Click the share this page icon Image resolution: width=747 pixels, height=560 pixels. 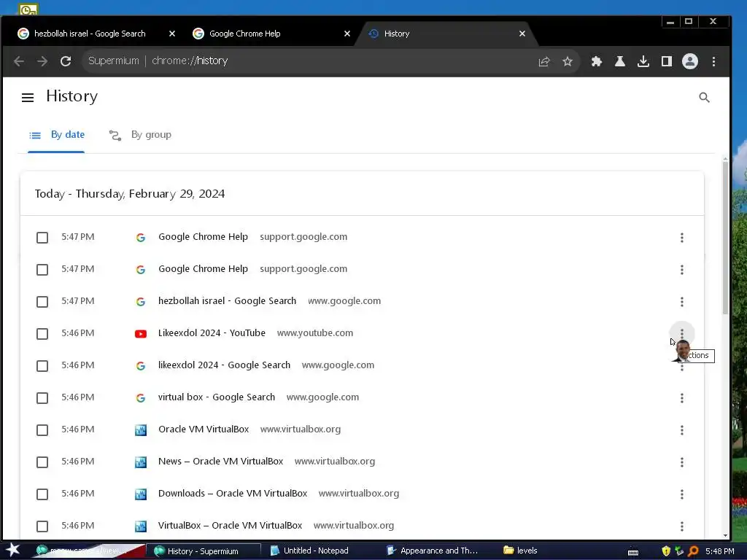point(544,61)
